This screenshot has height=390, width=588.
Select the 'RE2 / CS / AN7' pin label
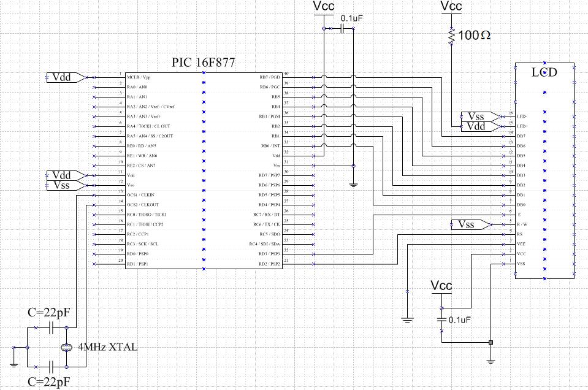pyautogui.click(x=141, y=166)
